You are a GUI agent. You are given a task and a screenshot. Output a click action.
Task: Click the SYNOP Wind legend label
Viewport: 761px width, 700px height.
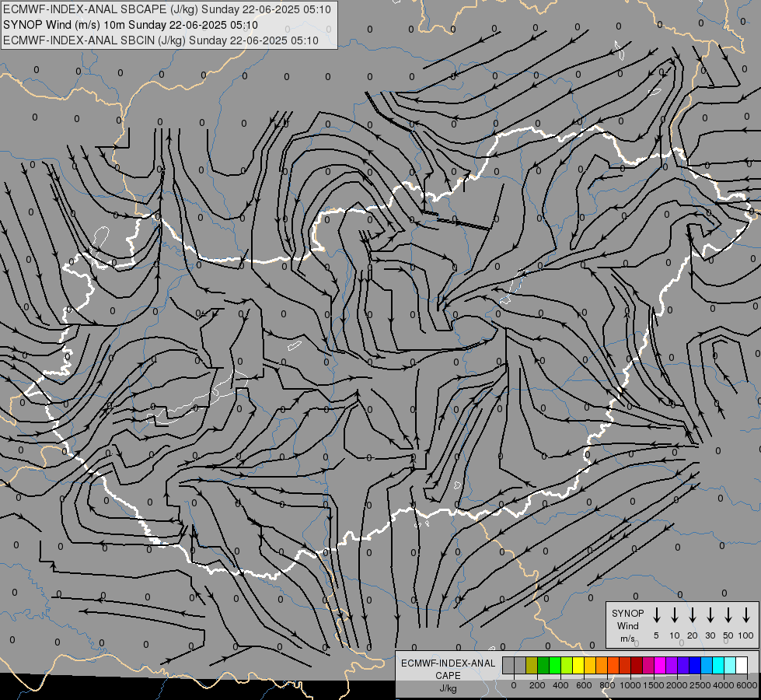[x=627, y=619]
